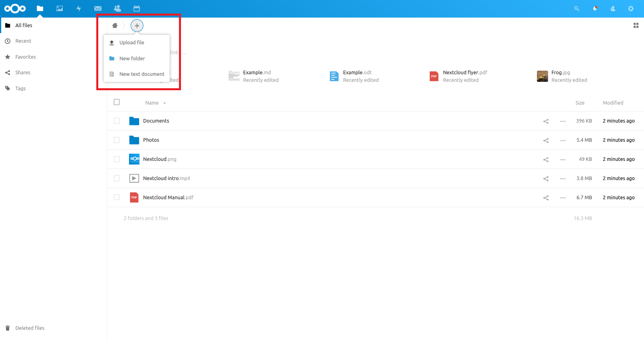This screenshot has height=339, width=644.
Task: Choose Upload file from the menu
Action: (x=137, y=42)
